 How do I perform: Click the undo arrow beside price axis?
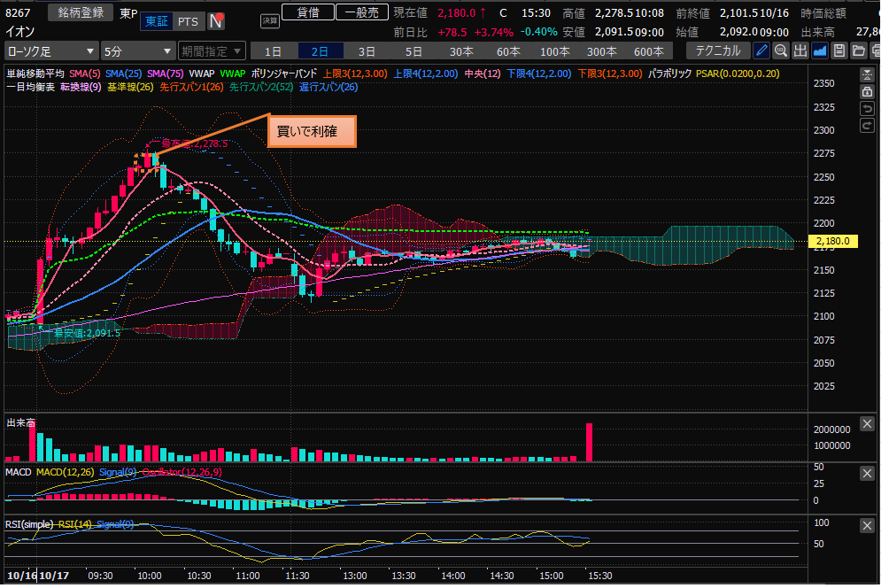(x=867, y=109)
